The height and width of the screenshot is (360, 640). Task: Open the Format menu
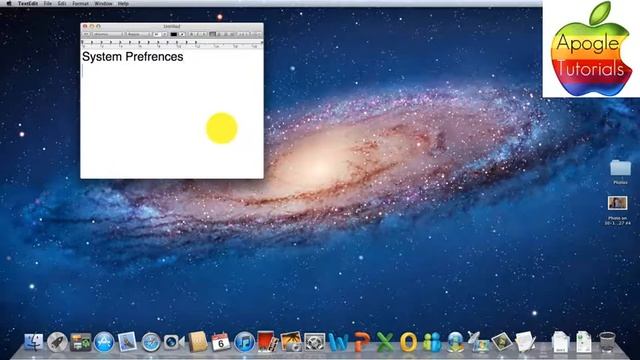point(80,4)
